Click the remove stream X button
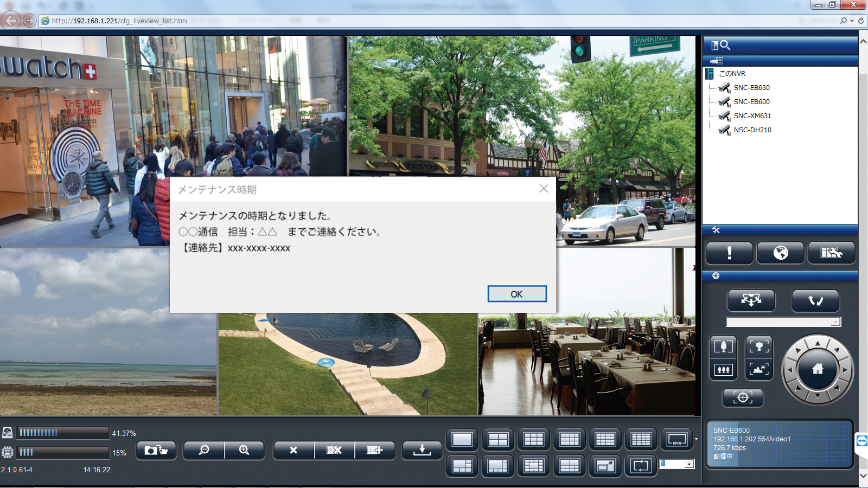This screenshot has height=488, width=868. click(293, 450)
